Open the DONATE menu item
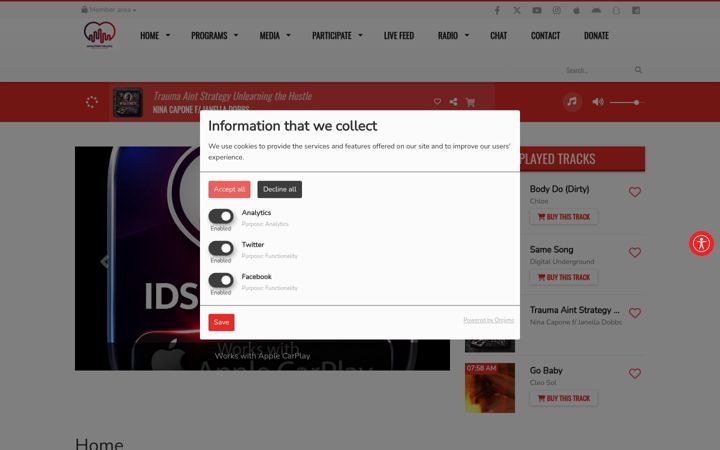This screenshot has height=450, width=720. click(596, 35)
